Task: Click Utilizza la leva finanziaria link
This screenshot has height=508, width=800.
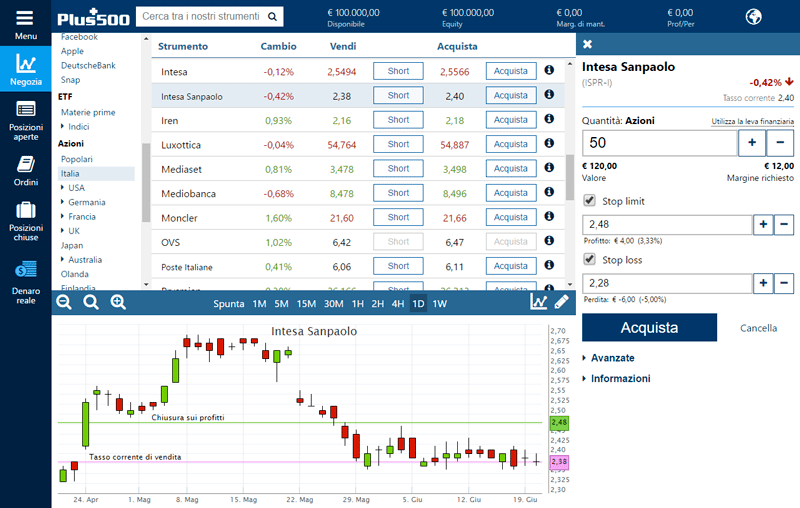Action: (x=753, y=121)
